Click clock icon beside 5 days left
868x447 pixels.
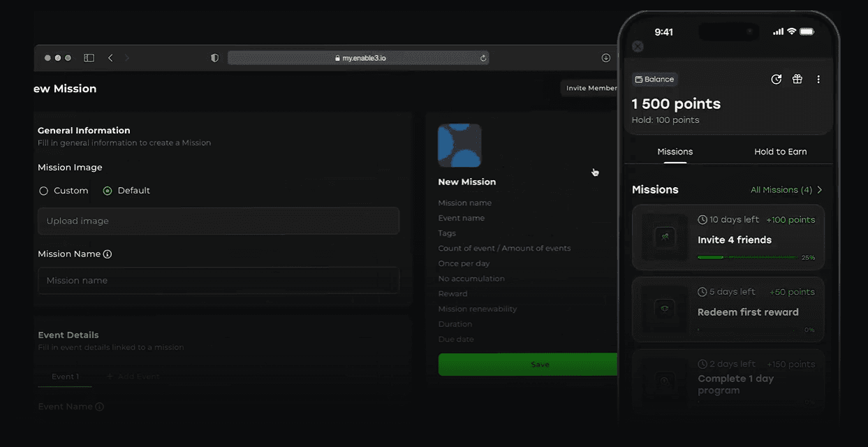(703, 292)
